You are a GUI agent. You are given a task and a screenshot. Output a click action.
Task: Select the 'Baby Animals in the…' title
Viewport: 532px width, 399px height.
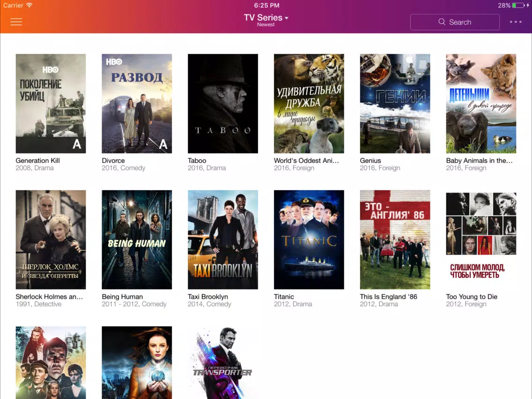point(480,161)
